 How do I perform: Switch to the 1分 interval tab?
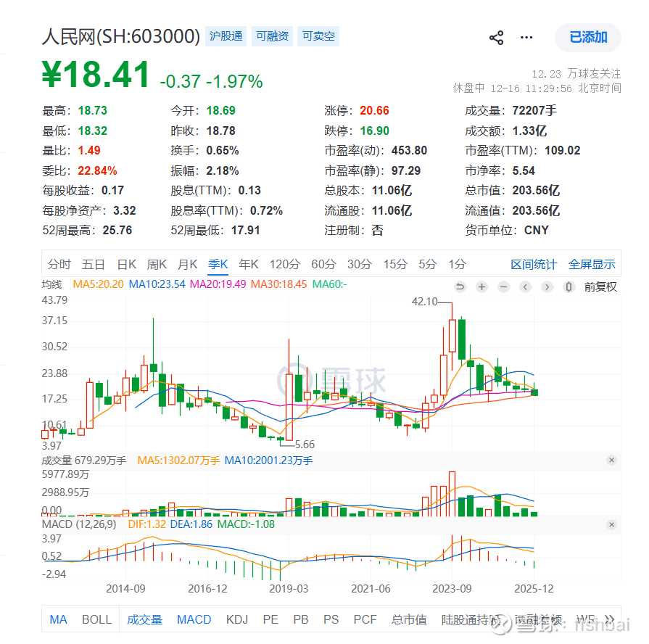(458, 264)
